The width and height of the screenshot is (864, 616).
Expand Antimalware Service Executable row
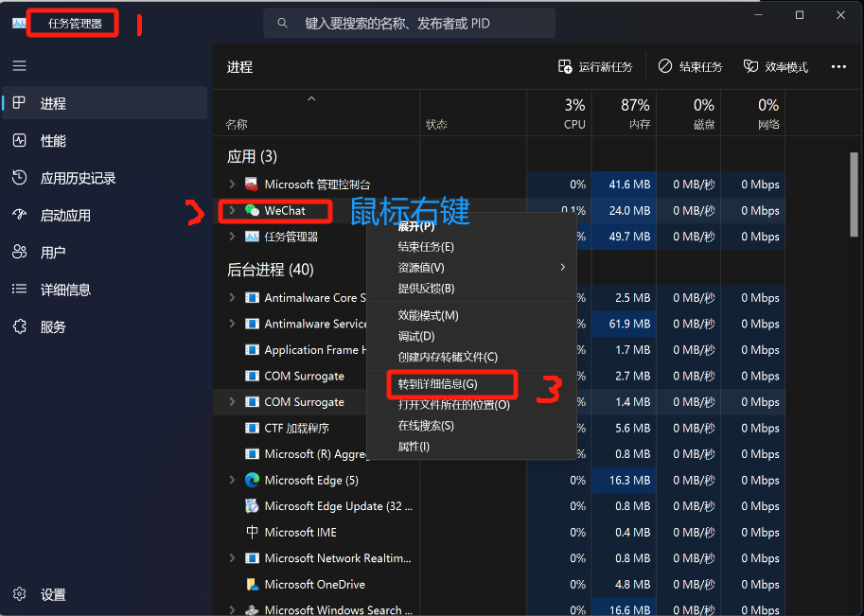click(x=232, y=324)
